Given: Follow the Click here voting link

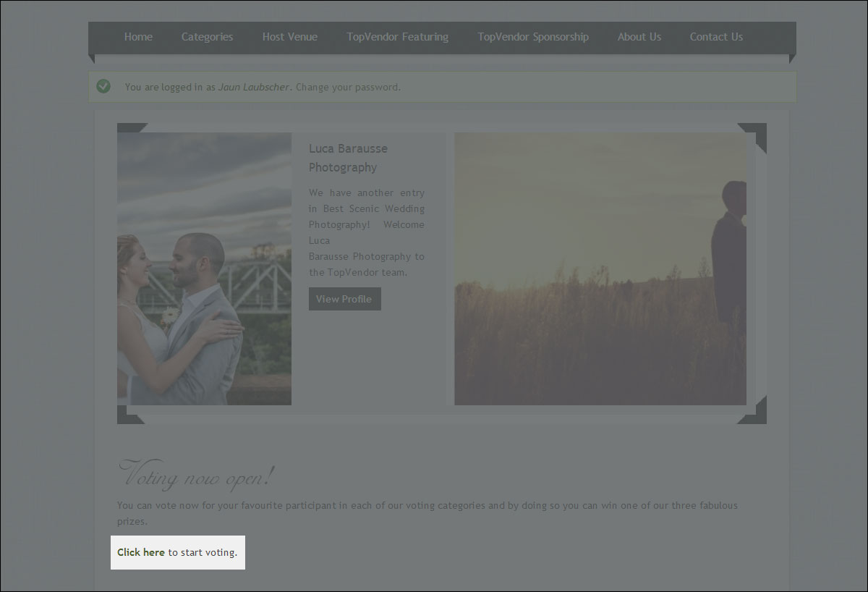Looking at the screenshot, I should [141, 552].
